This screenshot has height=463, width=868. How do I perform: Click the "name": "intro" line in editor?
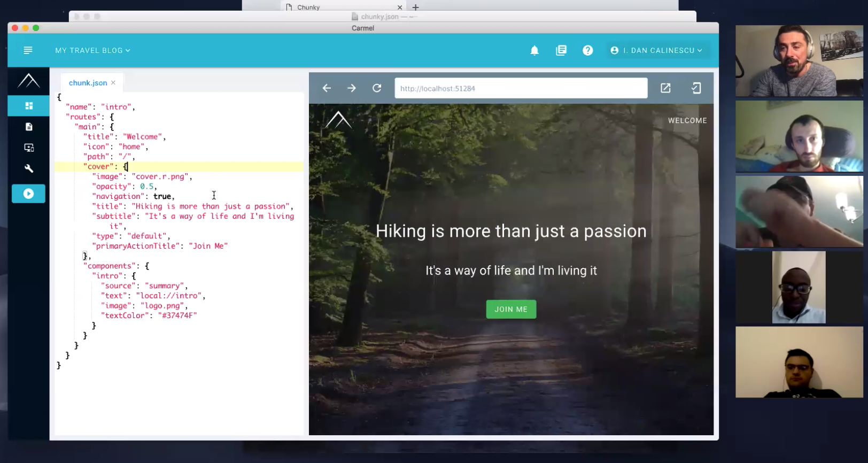(100, 107)
